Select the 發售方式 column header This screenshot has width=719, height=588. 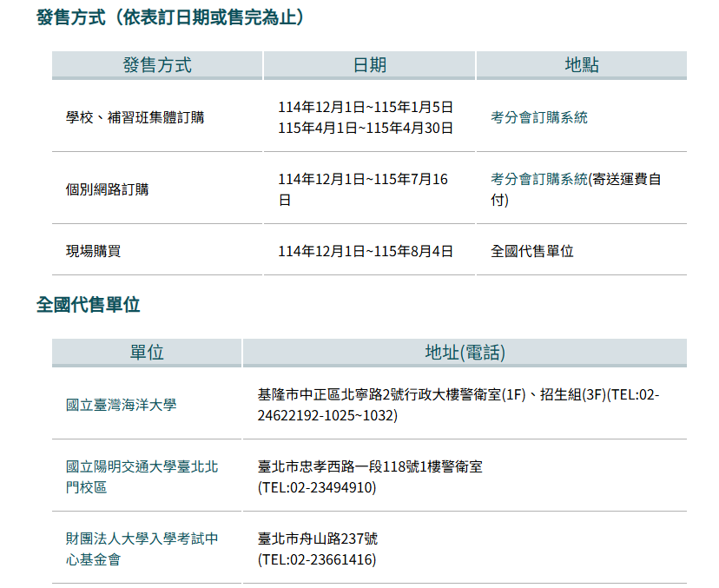point(156,65)
